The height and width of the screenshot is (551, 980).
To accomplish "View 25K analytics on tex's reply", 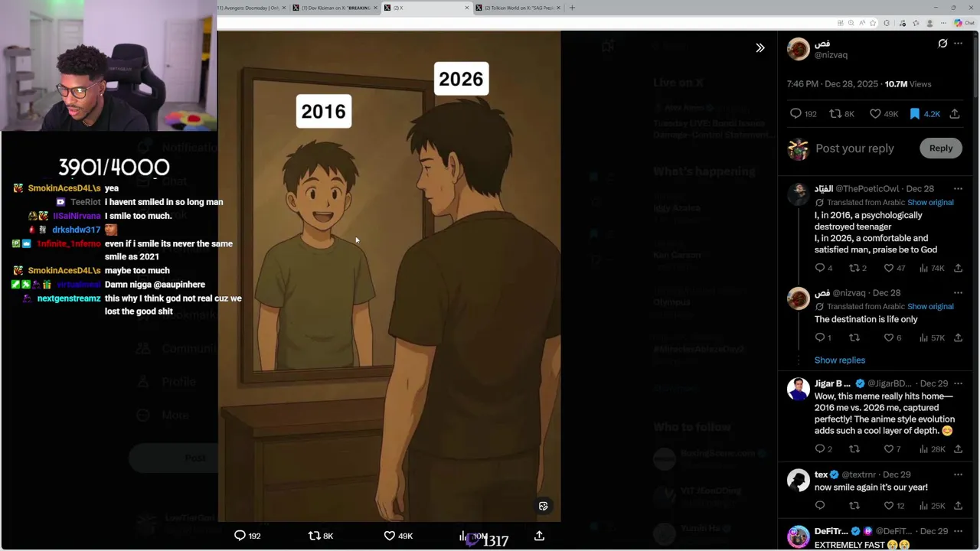I will (931, 506).
